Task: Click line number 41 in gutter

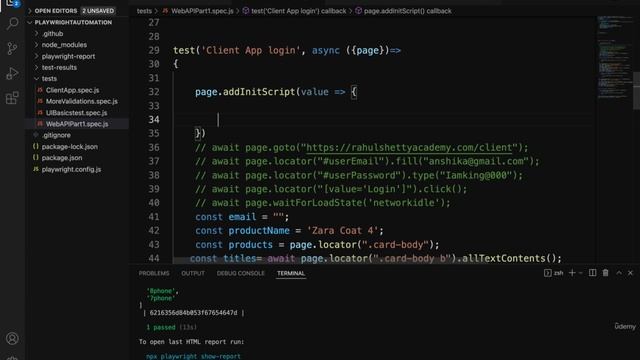Action: point(154,217)
